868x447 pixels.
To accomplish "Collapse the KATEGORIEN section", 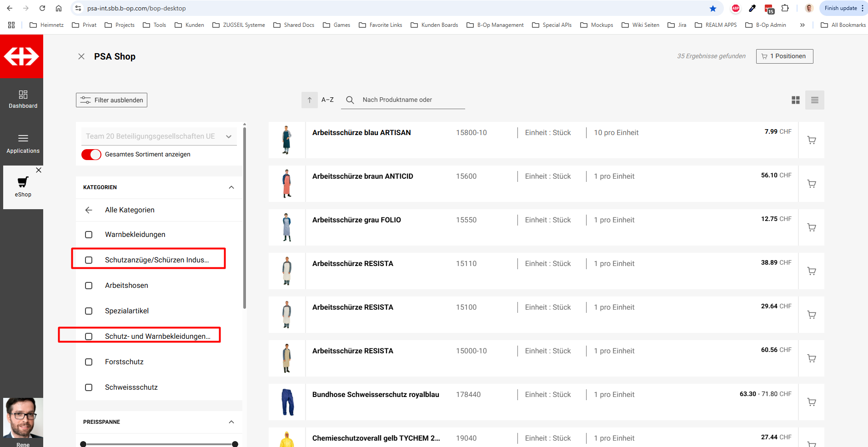I will (231, 187).
